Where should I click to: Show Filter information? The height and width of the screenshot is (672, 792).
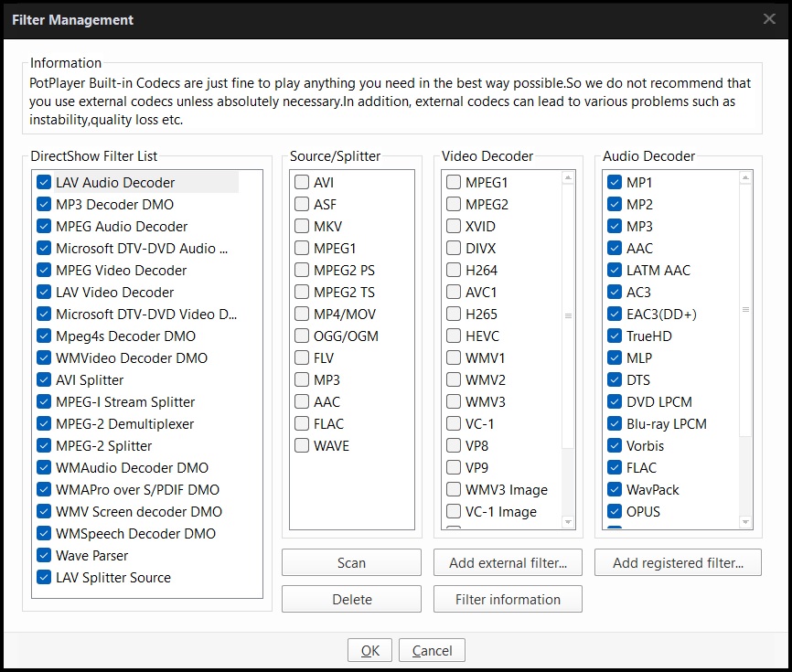(x=508, y=600)
